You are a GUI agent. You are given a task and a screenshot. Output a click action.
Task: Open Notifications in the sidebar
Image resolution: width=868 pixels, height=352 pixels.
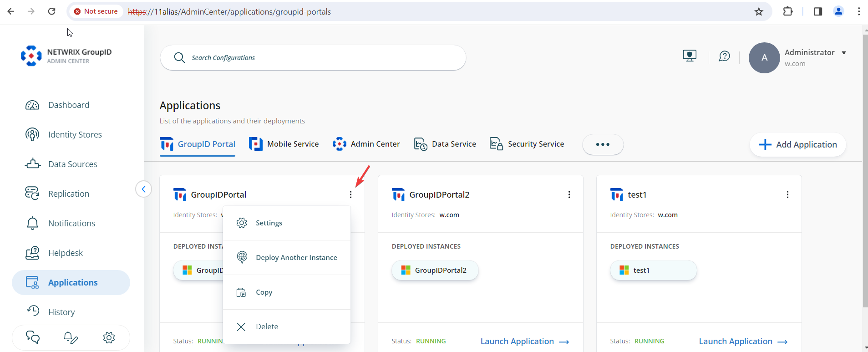coord(71,223)
